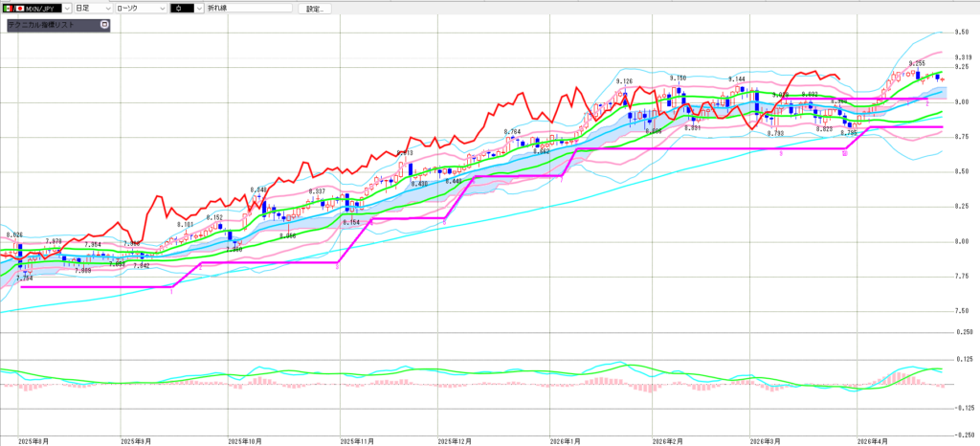The height and width of the screenshot is (446, 980).
Task: Click the 9.126 peak price label
Action: click(x=625, y=81)
